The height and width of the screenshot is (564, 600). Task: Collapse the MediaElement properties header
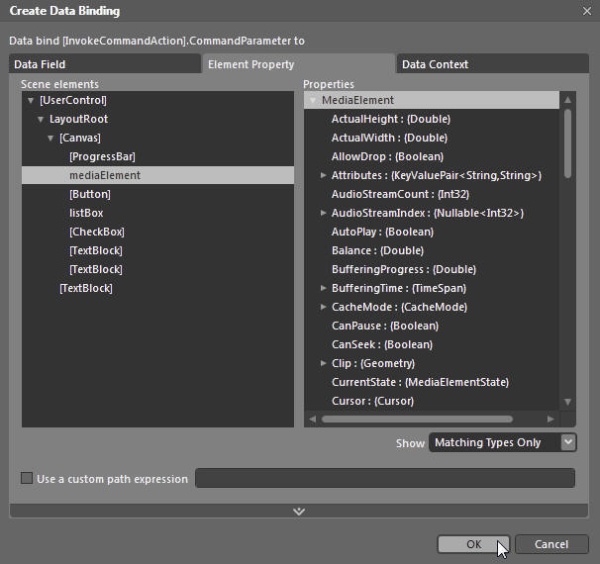(313, 100)
